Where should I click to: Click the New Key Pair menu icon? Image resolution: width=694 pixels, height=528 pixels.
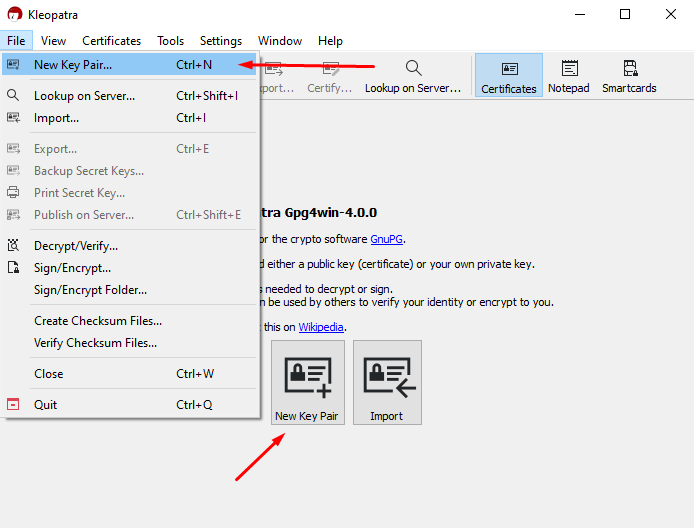(x=13, y=65)
